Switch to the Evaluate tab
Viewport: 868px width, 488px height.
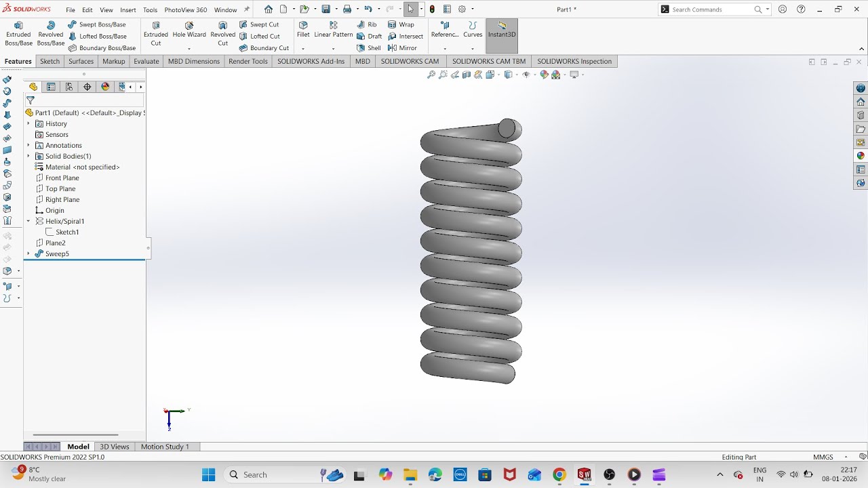coord(146,61)
